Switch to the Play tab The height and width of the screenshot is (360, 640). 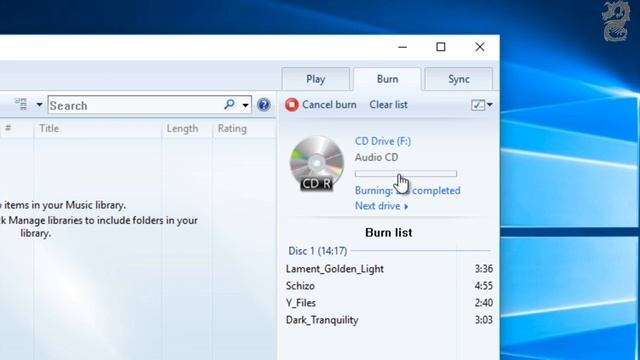pyautogui.click(x=316, y=79)
